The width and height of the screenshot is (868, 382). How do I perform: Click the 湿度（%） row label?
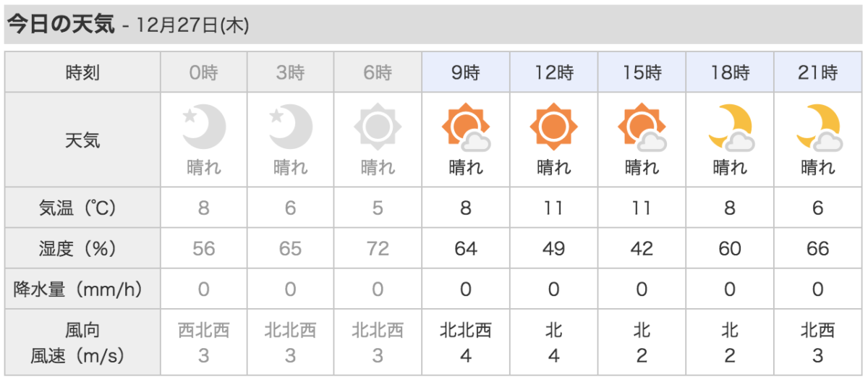(x=82, y=249)
